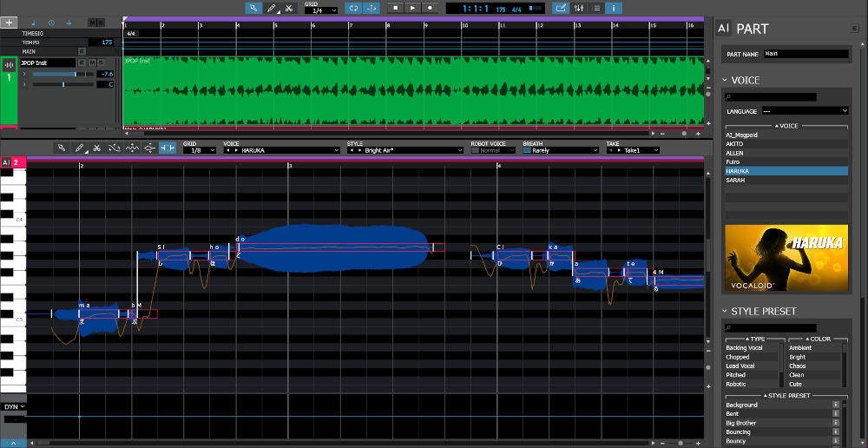Collapse the STYLE PRESET section
The image size is (868, 448).
pyautogui.click(x=725, y=311)
